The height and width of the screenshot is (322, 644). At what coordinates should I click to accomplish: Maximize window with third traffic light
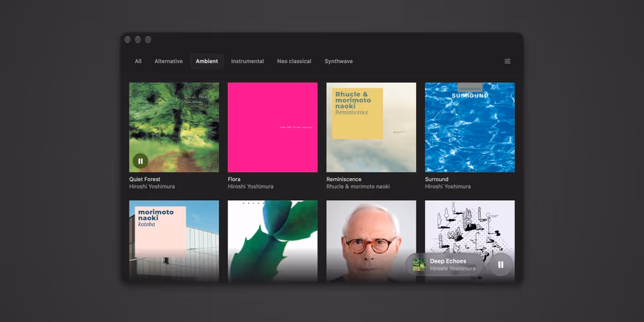(148, 39)
